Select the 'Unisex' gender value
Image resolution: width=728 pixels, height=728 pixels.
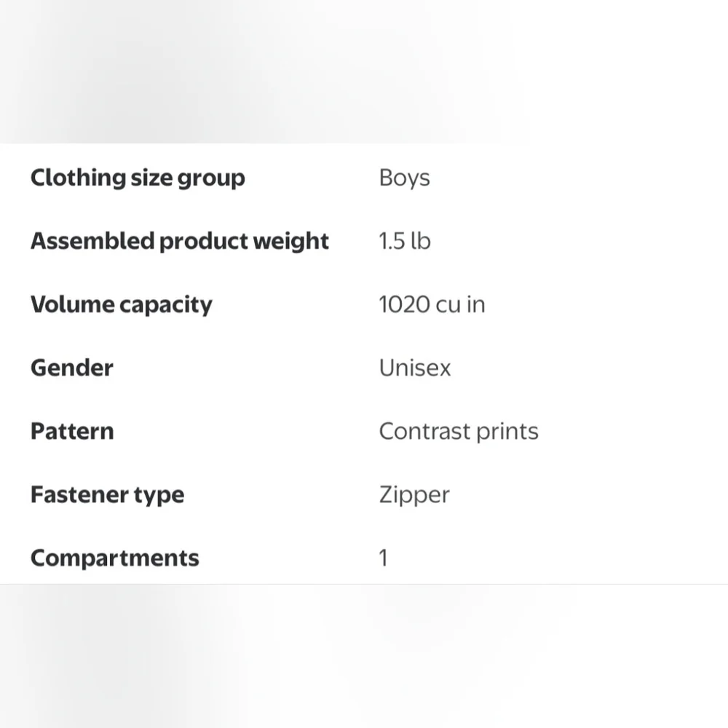[x=414, y=368]
